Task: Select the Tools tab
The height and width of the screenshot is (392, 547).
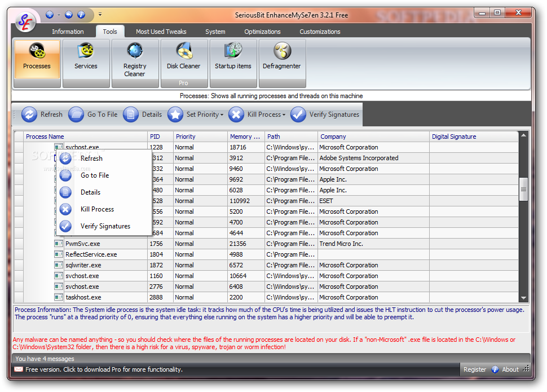Action: [110, 32]
